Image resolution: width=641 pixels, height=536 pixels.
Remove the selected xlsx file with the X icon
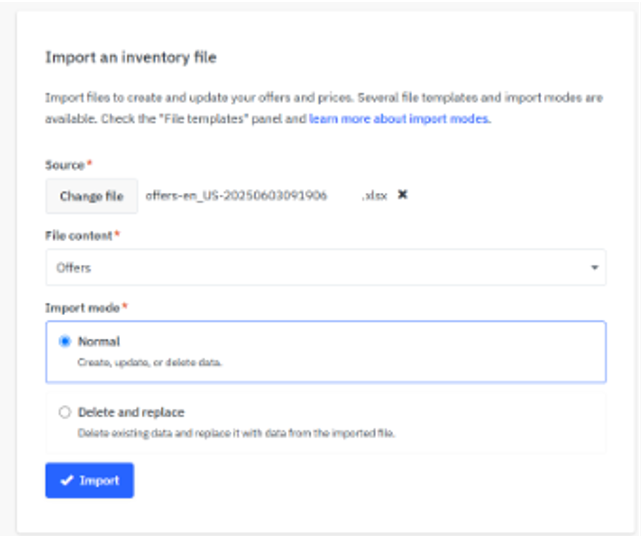point(403,195)
